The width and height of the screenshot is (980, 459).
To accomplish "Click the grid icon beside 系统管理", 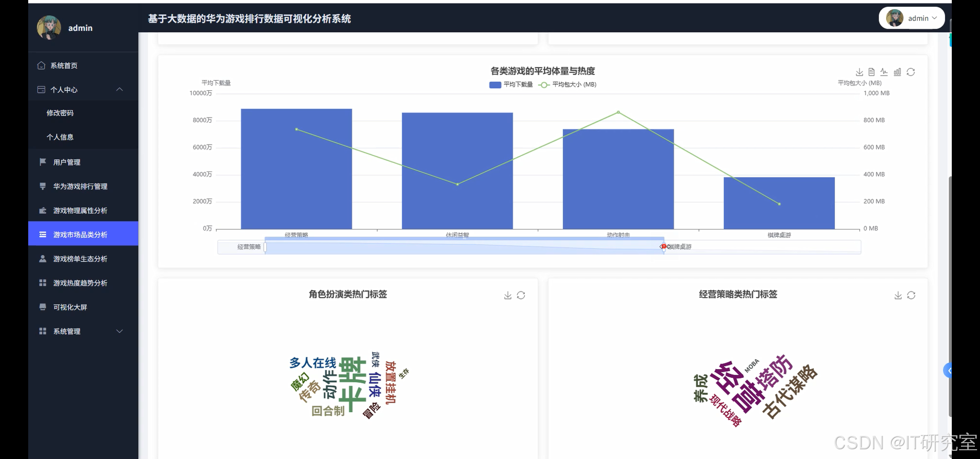I will (x=43, y=331).
